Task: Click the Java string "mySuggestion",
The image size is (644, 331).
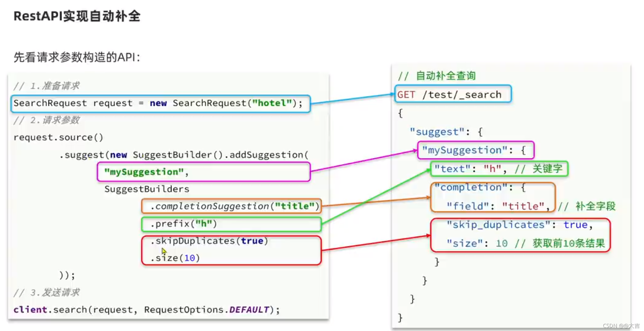Action: click(x=146, y=172)
